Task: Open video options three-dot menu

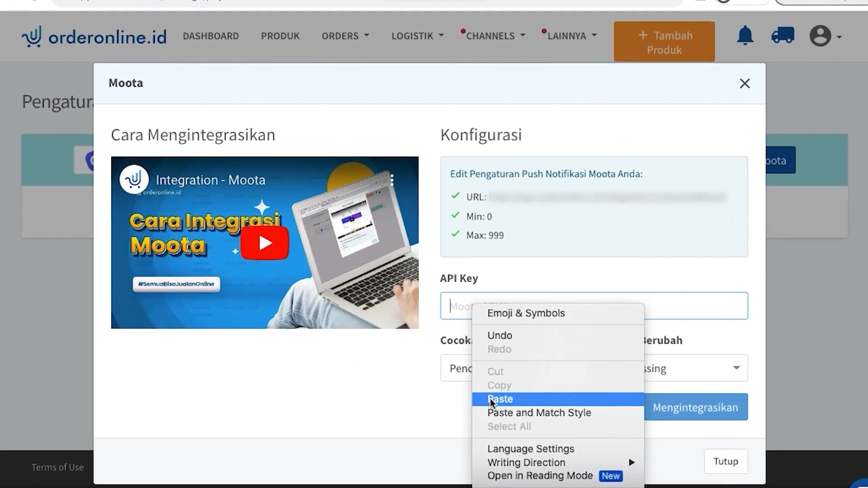Action: (x=392, y=180)
